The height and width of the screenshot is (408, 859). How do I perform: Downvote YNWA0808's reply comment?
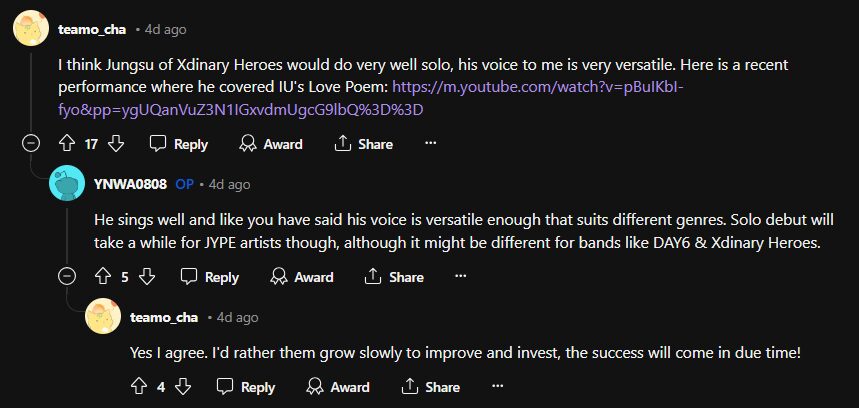coord(147,277)
